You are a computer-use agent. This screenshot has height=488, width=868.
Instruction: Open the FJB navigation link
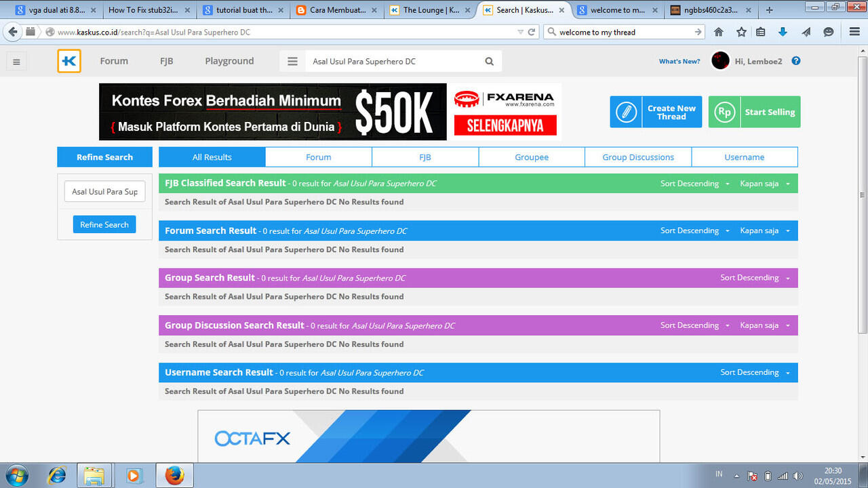[x=166, y=61]
